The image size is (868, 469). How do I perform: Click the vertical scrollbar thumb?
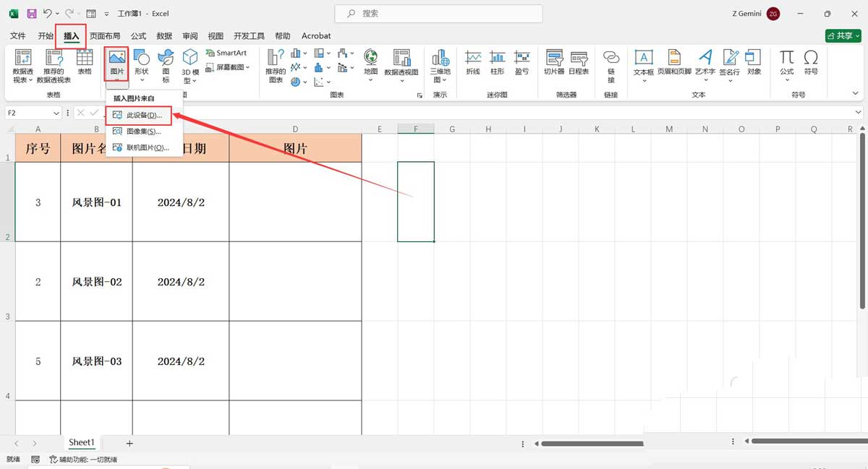click(863, 222)
